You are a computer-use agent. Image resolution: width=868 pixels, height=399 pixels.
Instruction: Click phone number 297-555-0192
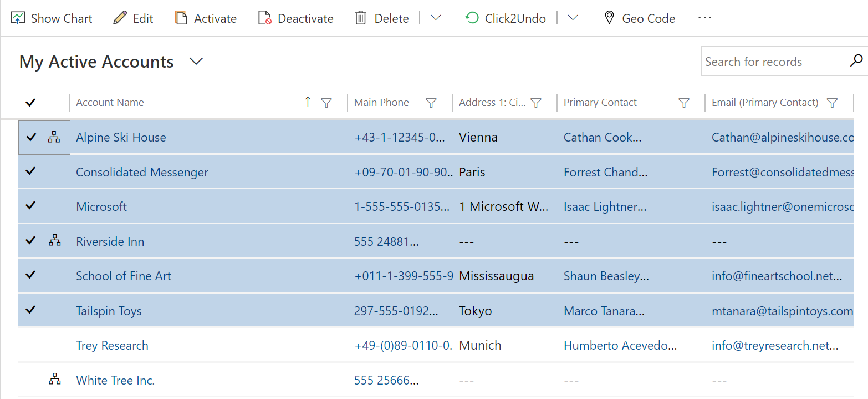[396, 311]
